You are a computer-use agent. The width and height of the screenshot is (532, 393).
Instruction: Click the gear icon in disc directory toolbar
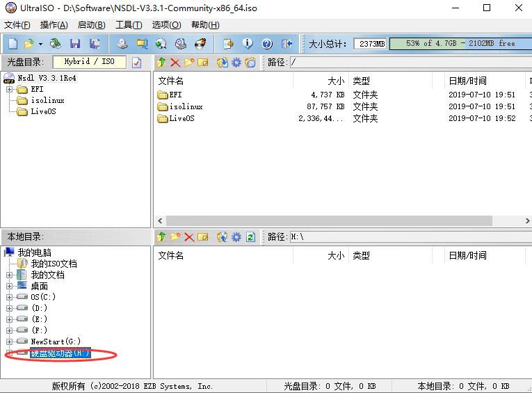point(236,63)
